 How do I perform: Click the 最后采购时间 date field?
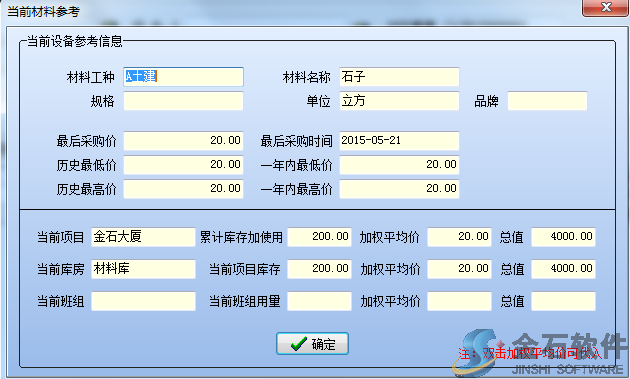tap(399, 141)
